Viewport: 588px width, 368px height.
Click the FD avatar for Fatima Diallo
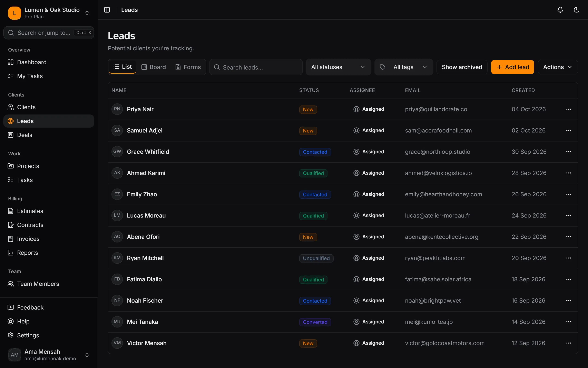[x=117, y=279]
